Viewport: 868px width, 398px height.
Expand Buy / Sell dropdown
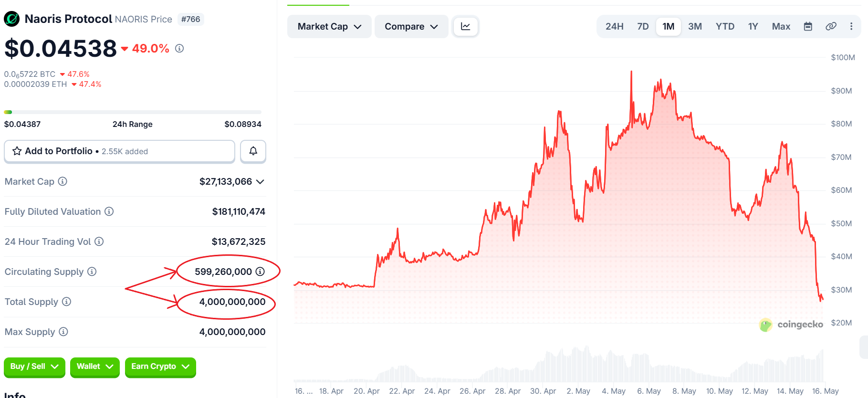pos(34,367)
